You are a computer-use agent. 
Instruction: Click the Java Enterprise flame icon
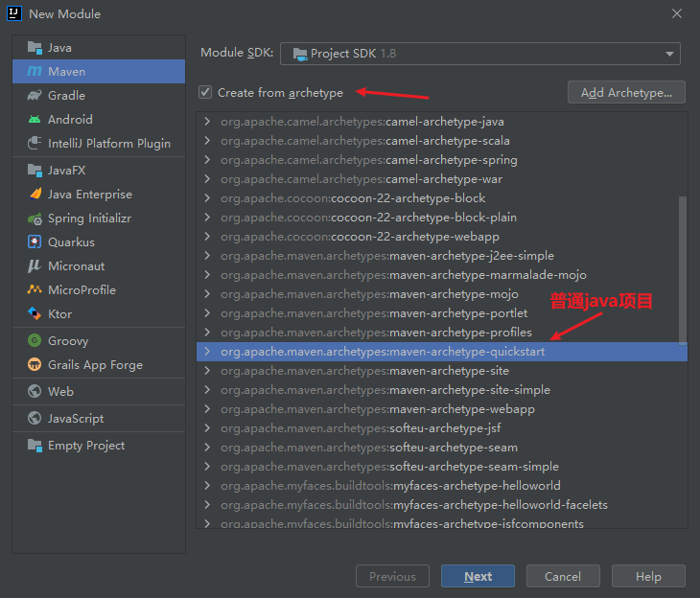[35, 194]
